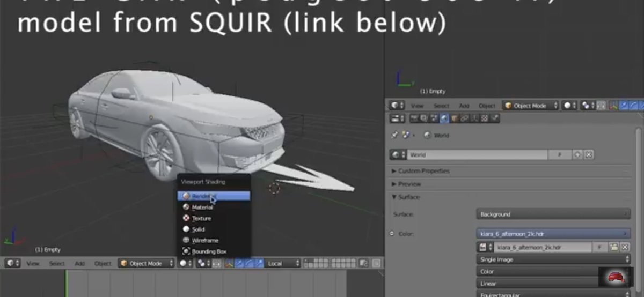This screenshot has width=644, height=297.
Task: Enable translate manipulator in left viewport
Action: [239, 263]
